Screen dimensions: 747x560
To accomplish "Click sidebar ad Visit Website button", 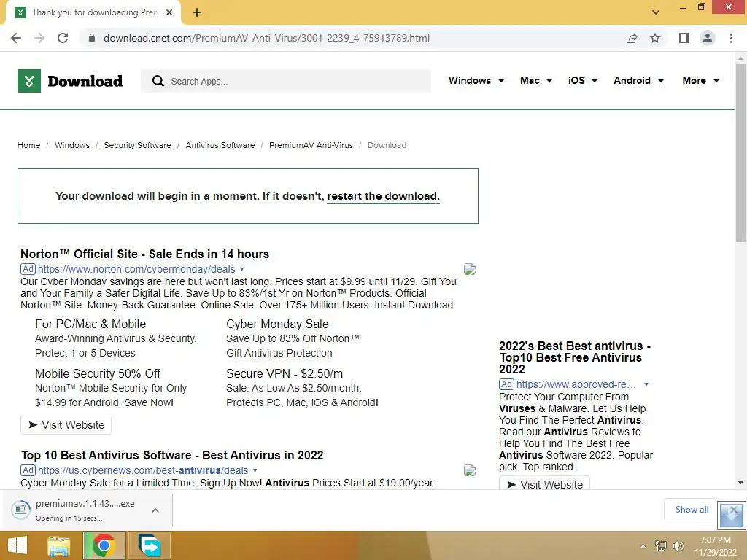I will tap(544, 483).
